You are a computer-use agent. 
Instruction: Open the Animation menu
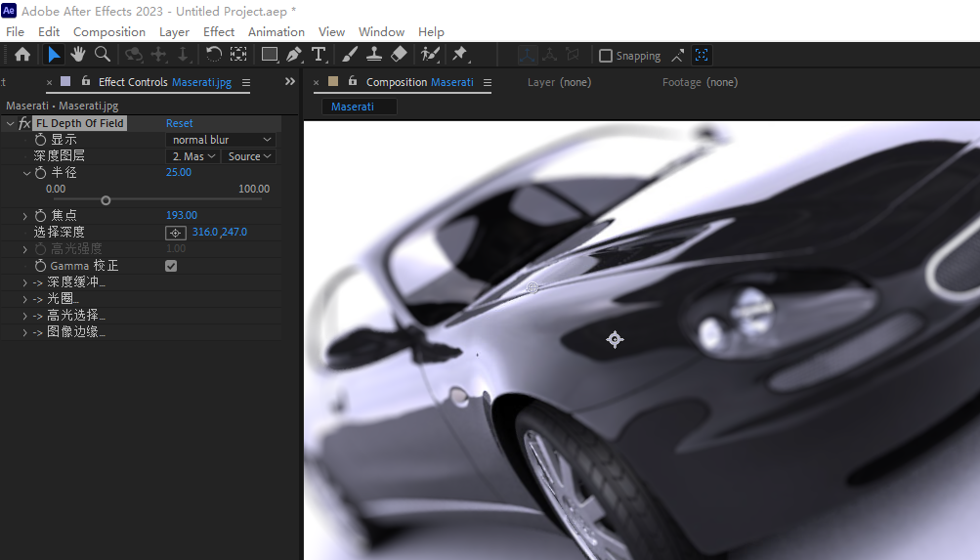click(x=277, y=32)
